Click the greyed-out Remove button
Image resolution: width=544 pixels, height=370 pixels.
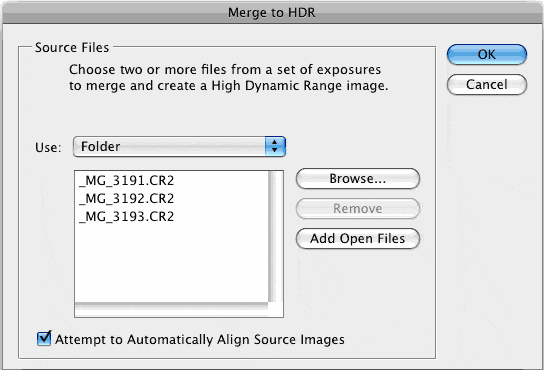358,209
